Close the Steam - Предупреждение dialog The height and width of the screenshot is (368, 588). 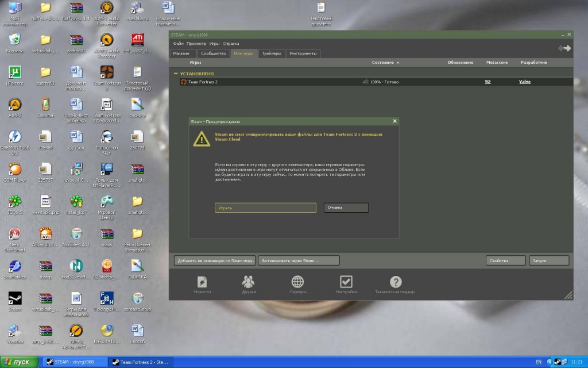tap(394, 121)
